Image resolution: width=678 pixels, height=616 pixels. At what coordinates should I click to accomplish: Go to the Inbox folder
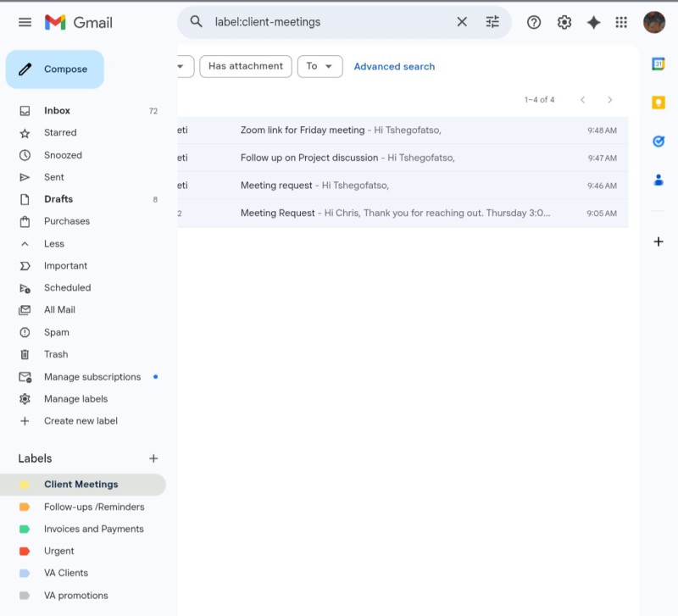pyautogui.click(x=57, y=110)
